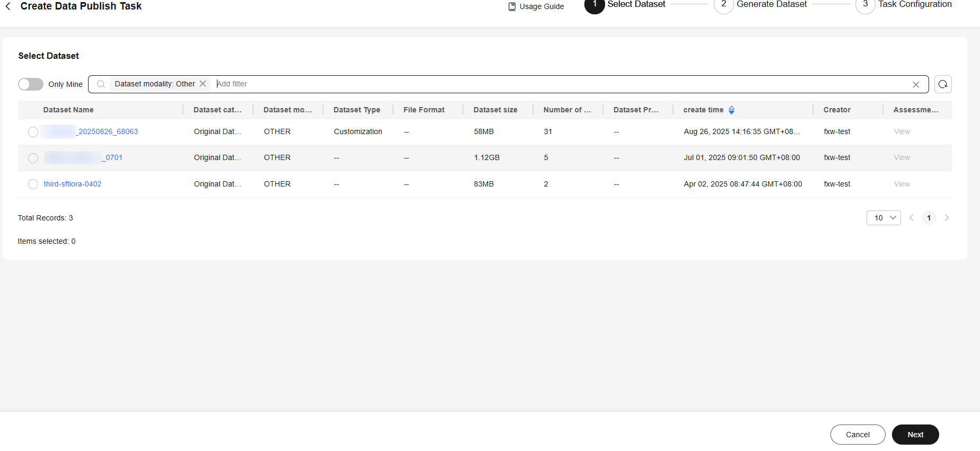980x451 pixels.
Task: Click the Items selected: 0 text
Action: click(47, 241)
